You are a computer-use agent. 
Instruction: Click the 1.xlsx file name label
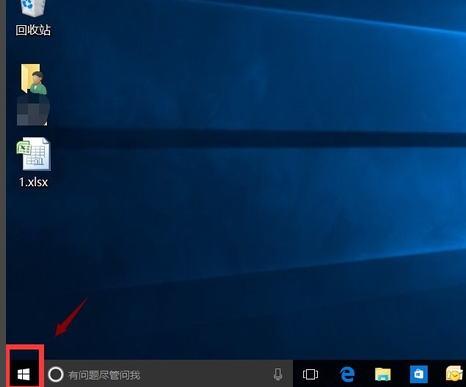click(x=33, y=182)
